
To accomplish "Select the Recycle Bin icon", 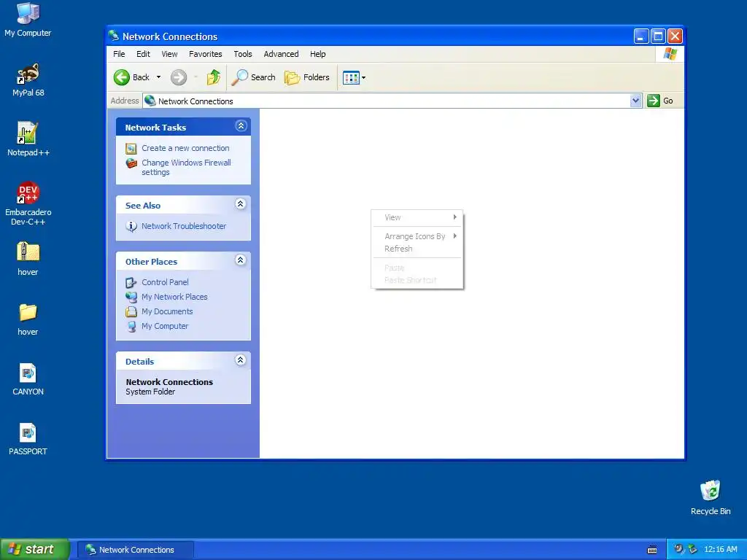I will point(711,497).
